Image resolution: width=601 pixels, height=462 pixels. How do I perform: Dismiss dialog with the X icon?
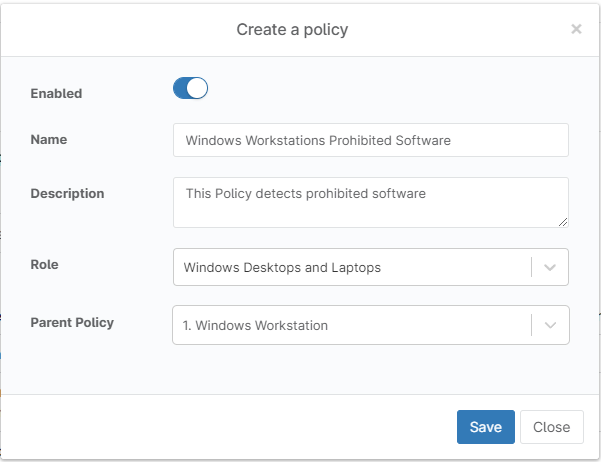pos(576,29)
